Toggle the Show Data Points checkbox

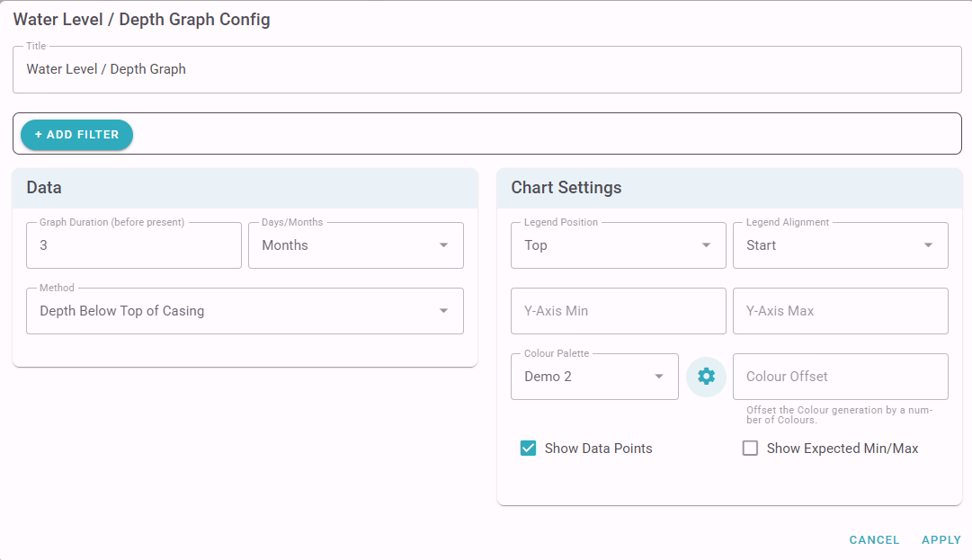(529, 449)
